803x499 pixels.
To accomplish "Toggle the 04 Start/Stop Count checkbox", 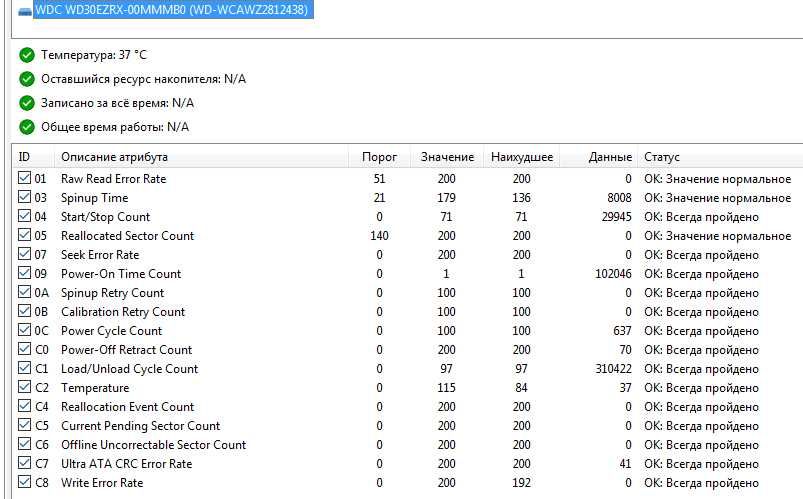I will coord(24,216).
